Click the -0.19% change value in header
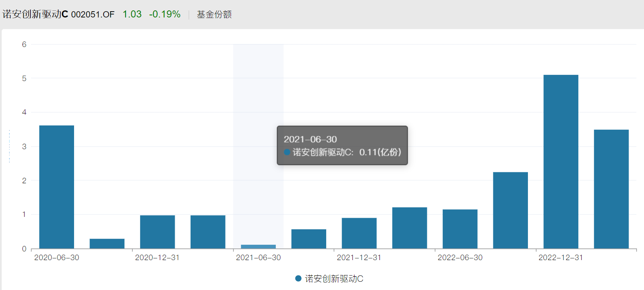The height and width of the screenshot is (290, 644). [x=165, y=15]
